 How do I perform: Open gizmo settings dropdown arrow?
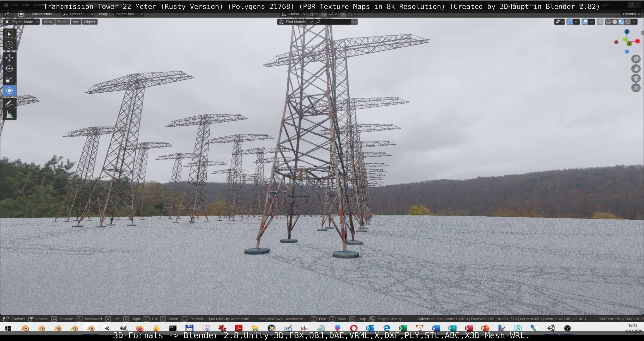[x=576, y=22]
